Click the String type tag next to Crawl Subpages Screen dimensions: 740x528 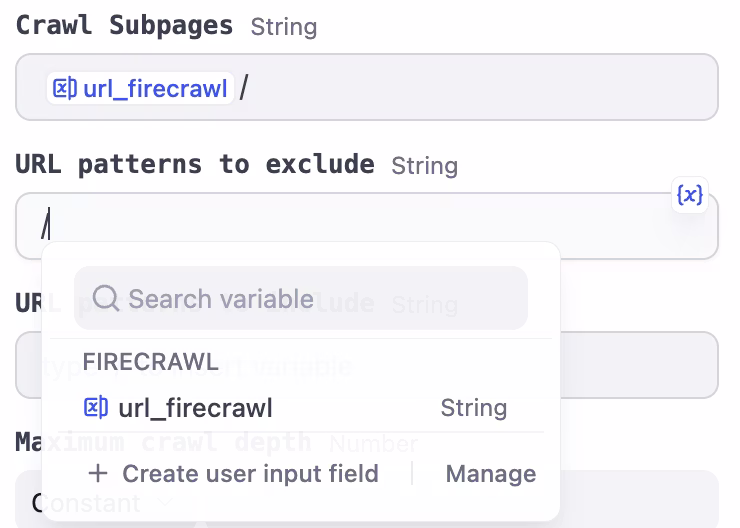(x=283, y=27)
